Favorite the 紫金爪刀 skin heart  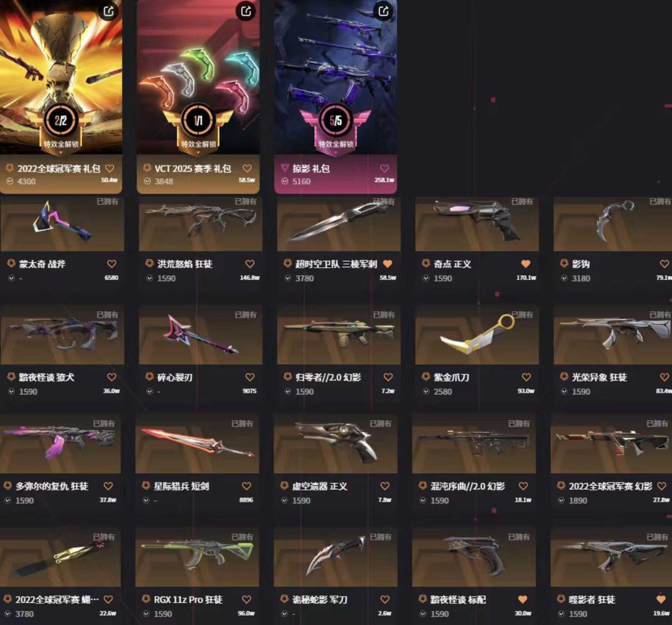526,377
